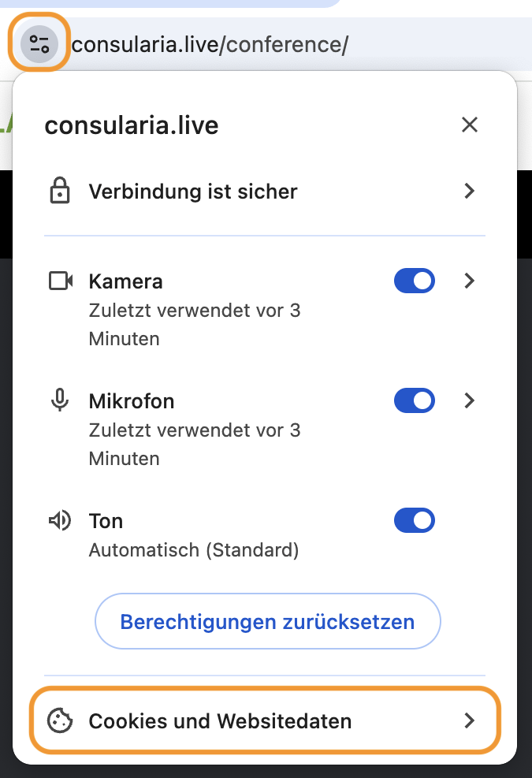Click the speaker icon next to Ton

click(60, 520)
